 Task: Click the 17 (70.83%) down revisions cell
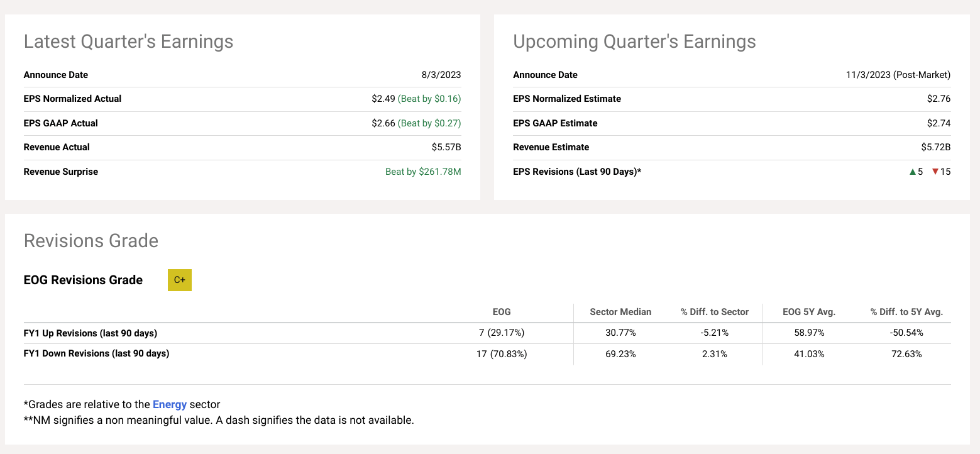point(502,354)
